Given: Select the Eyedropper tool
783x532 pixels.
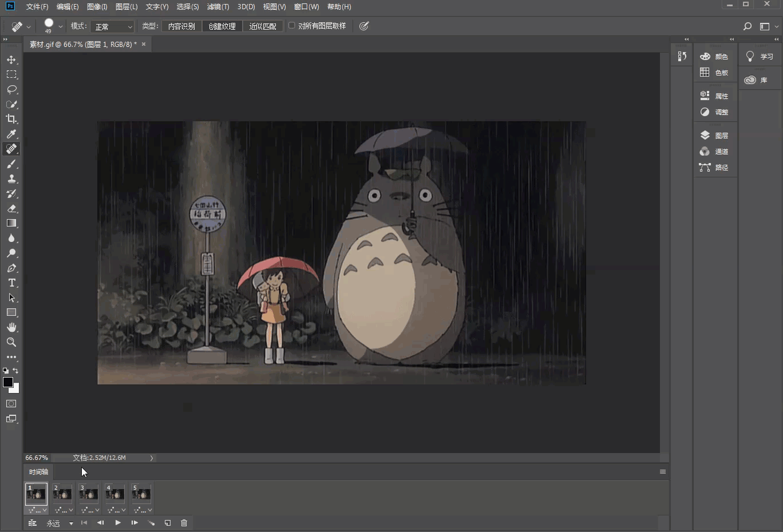Looking at the screenshot, I should [11, 134].
